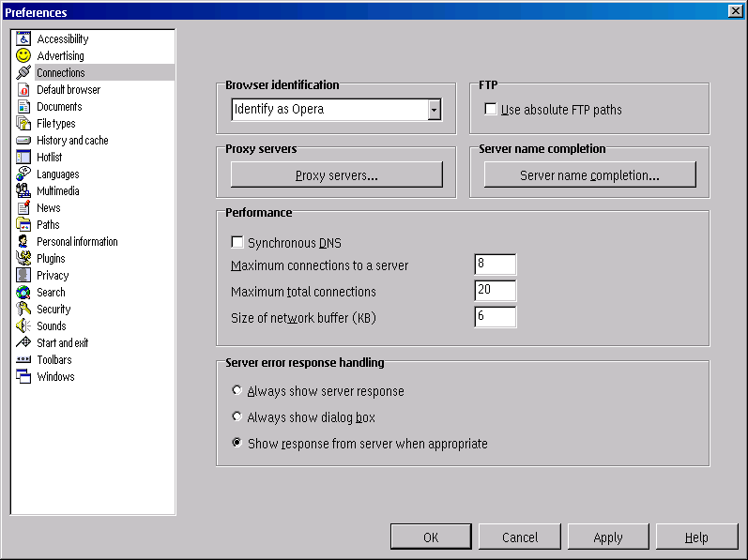Choose Show response from server when appropriate
The height and width of the screenshot is (560, 748).
click(237, 443)
